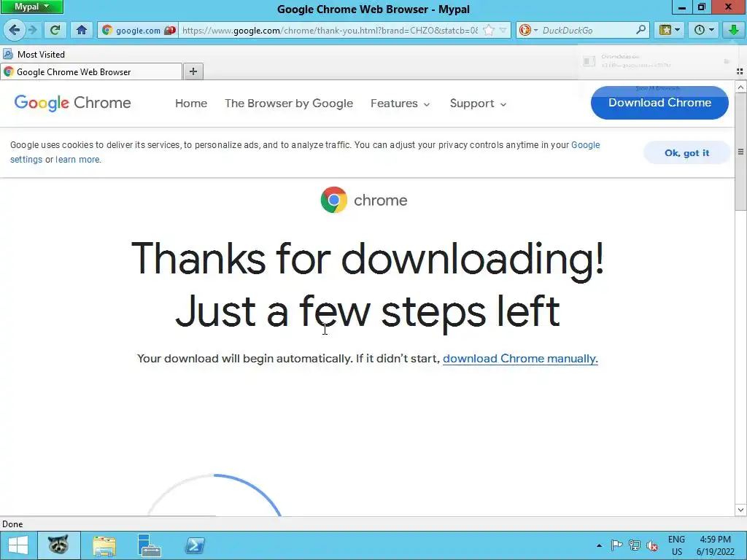
Task: Open The Browser by Google page
Action: click(x=289, y=104)
